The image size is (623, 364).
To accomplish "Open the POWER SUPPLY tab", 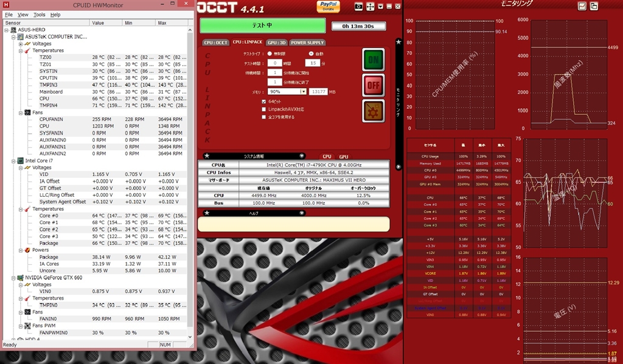I will (307, 43).
